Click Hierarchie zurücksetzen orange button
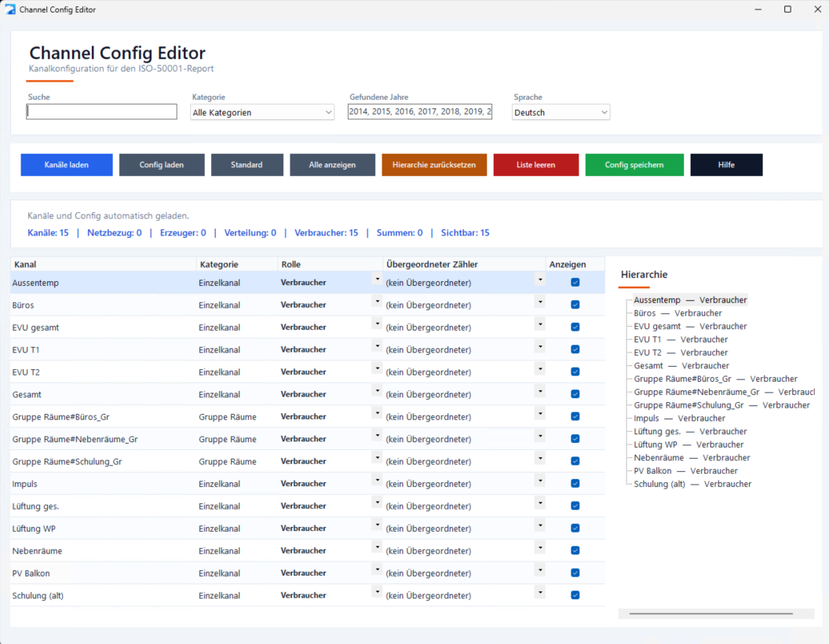829x644 pixels. (434, 165)
